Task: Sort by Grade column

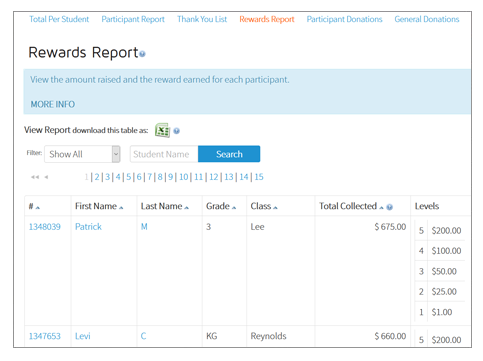Action: tap(221, 206)
